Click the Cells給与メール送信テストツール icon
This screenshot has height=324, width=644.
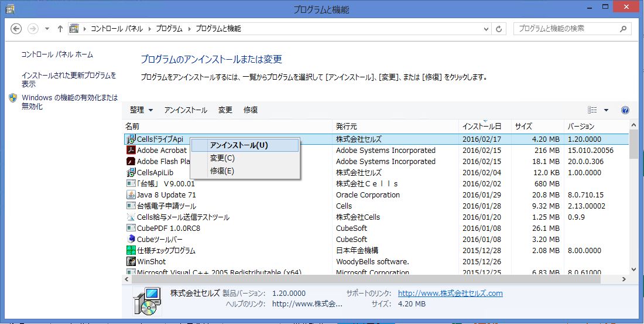pos(131,217)
